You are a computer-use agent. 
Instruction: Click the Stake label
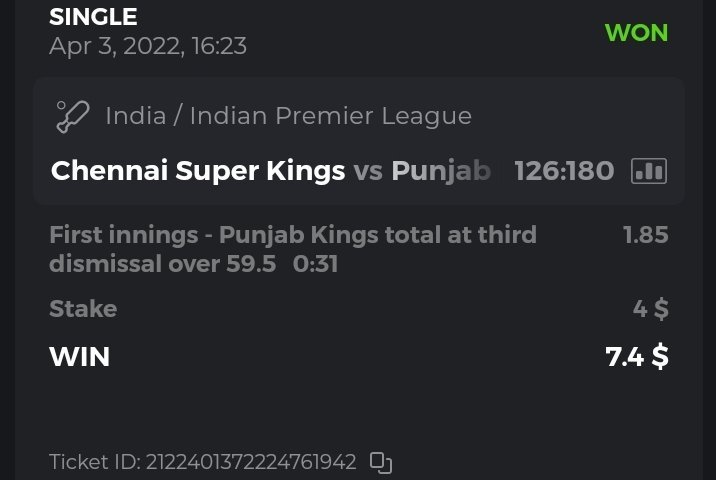(x=83, y=309)
